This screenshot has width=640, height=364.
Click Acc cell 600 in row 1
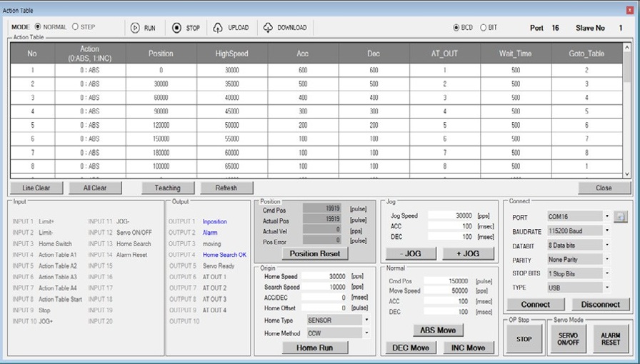pos(303,70)
